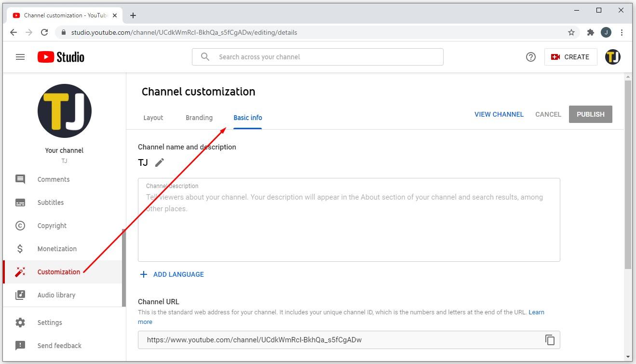
Task: Click into the Channel description text box
Action: tap(349, 220)
